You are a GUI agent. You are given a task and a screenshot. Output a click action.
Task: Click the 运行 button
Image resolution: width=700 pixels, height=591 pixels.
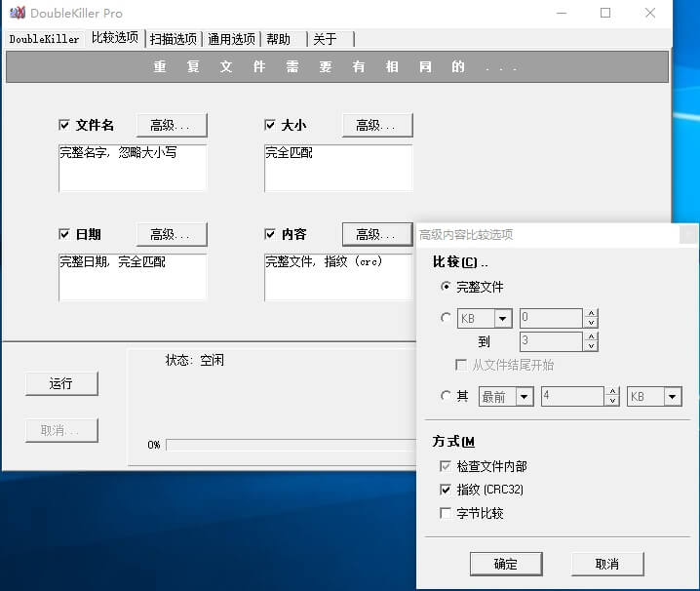(x=61, y=383)
